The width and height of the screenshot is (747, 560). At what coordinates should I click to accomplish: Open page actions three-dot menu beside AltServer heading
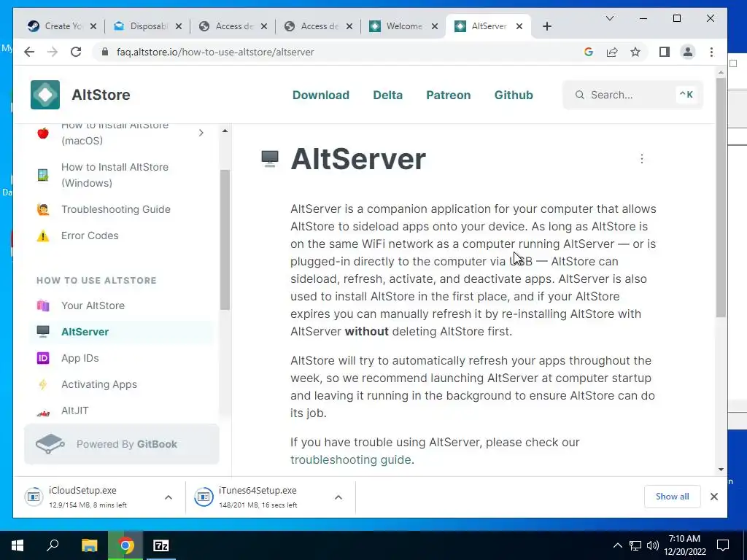click(642, 158)
